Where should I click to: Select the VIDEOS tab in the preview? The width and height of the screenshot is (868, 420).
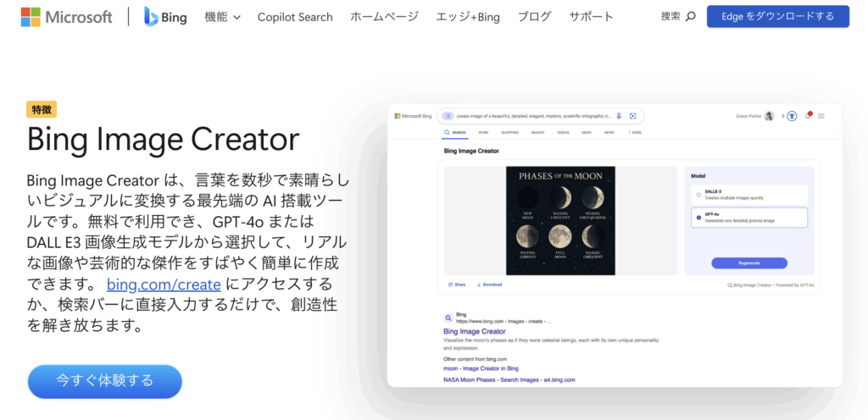pos(563,133)
